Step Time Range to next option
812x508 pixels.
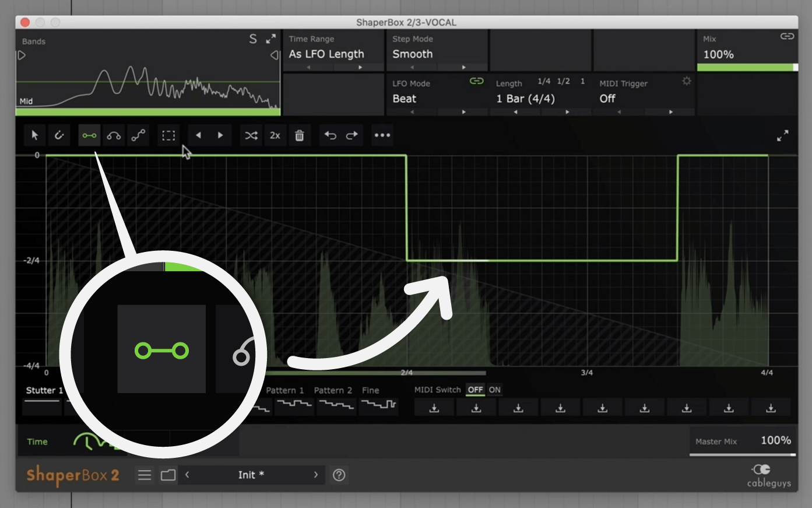click(x=360, y=68)
